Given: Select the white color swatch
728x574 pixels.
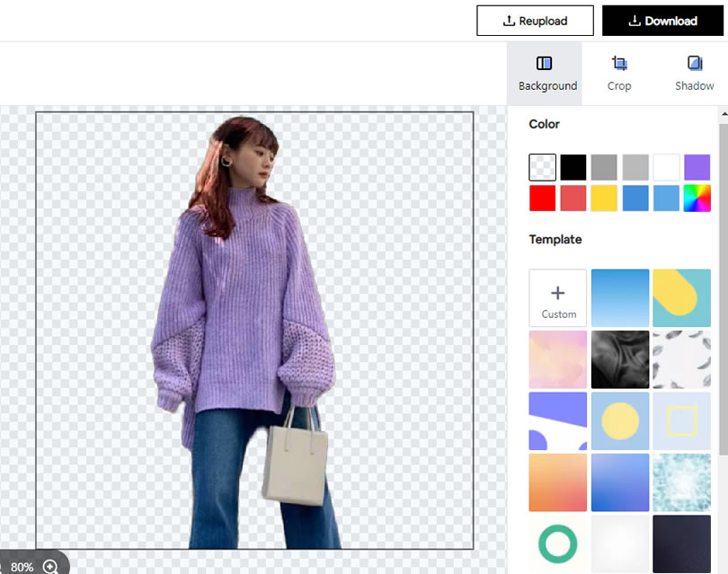Looking at the screenshot, I should click(666, 167).
